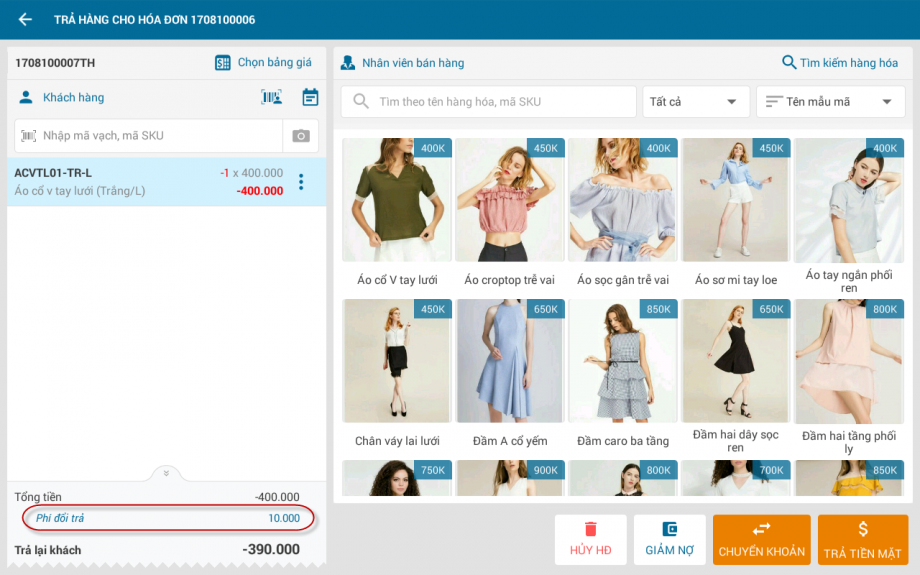Collapse the order summary with chevron

point(166,473)
